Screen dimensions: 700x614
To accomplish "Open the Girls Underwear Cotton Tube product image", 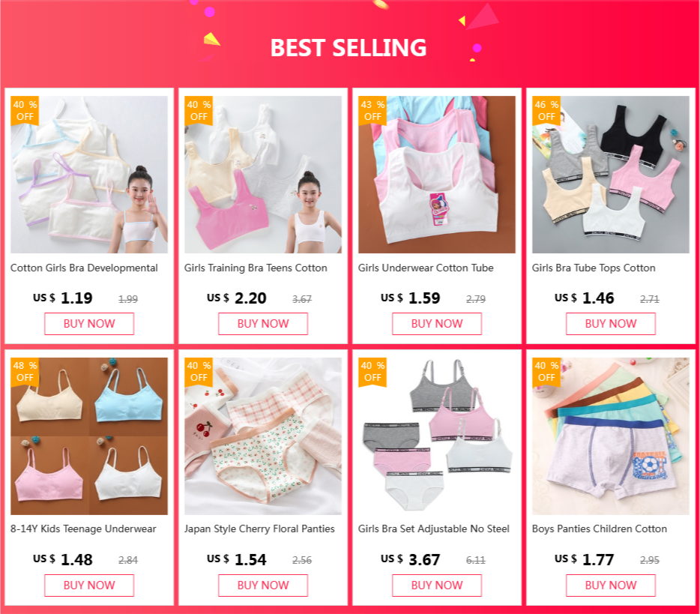I will 437,175.
